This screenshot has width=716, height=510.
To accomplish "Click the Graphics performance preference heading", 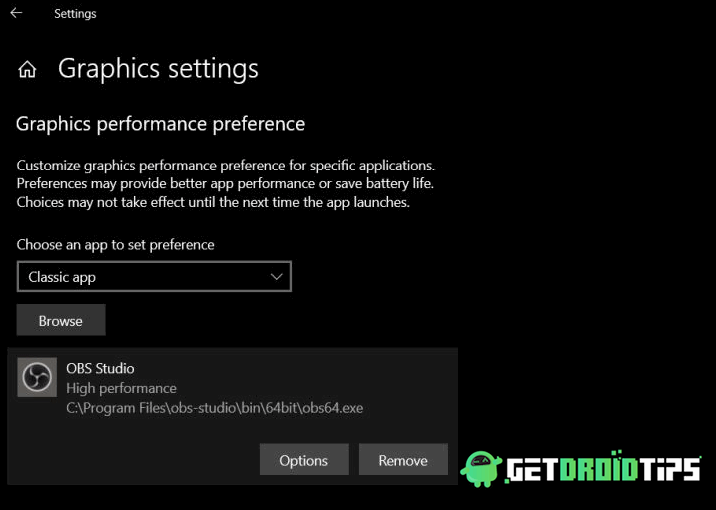I will tap(160, 124).
